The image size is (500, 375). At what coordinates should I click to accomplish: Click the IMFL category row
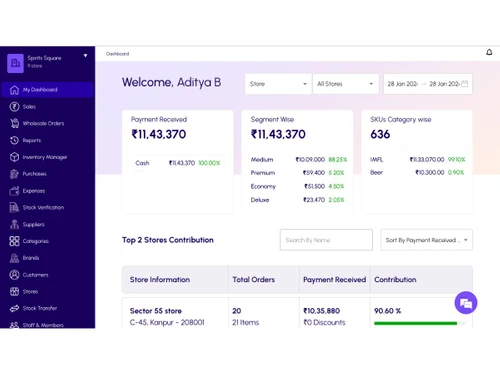[x=418, y=160]
